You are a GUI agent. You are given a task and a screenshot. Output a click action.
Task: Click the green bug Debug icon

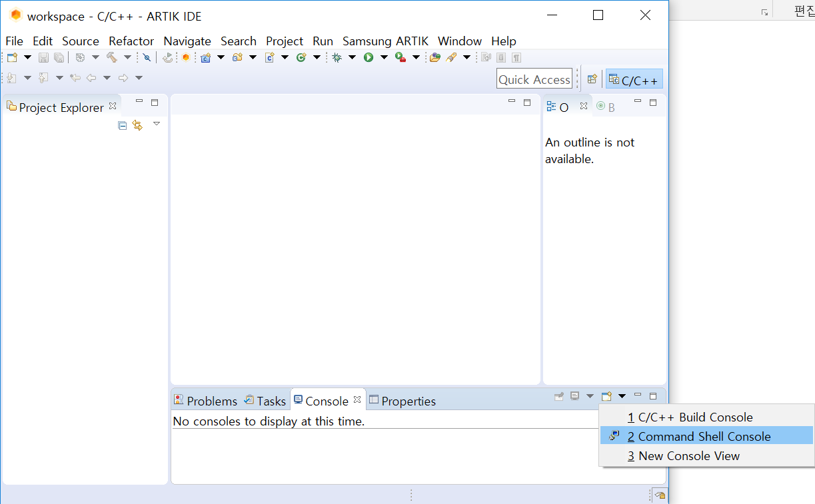pyautogui.click(x=337, y=58)
